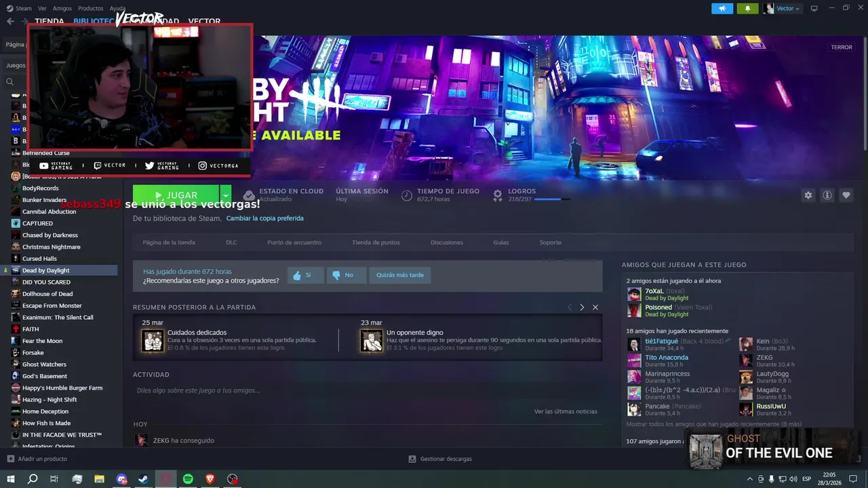This screenshot has width=868, height=488.
Task: Open the game information icon
Action: [x=827, y=195]
